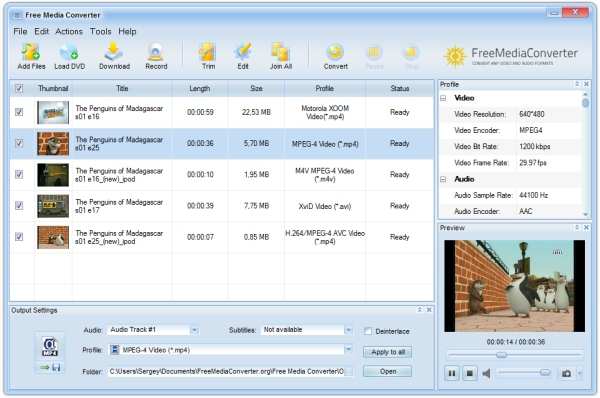Take a snapshot with the preview camera icon

(x=566, y=373)
